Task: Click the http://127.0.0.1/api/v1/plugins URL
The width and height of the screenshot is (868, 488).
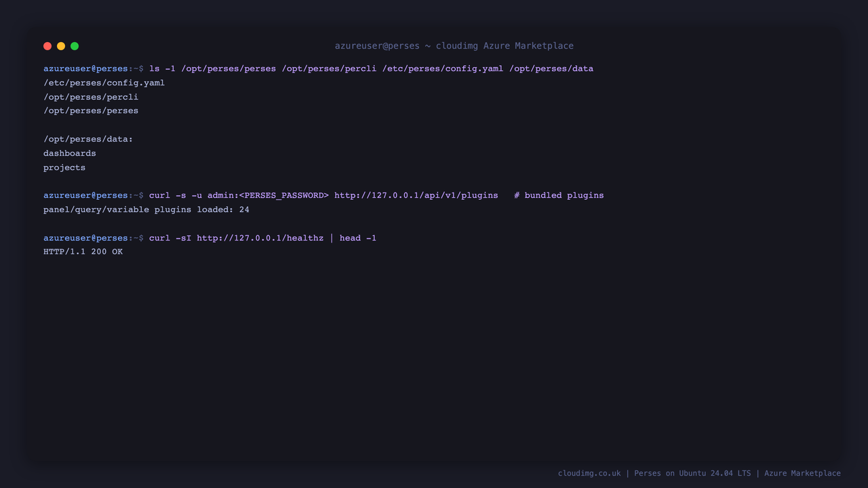Action: [x=416, y=195]
